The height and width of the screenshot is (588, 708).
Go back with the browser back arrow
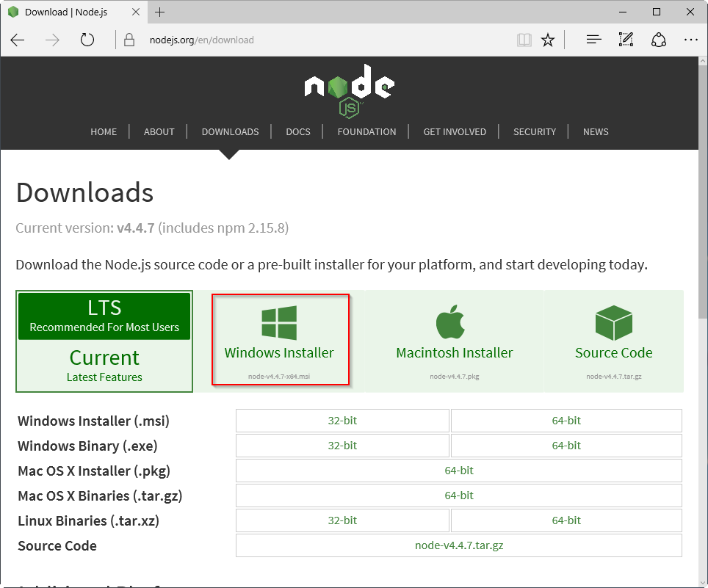(17, 40)
